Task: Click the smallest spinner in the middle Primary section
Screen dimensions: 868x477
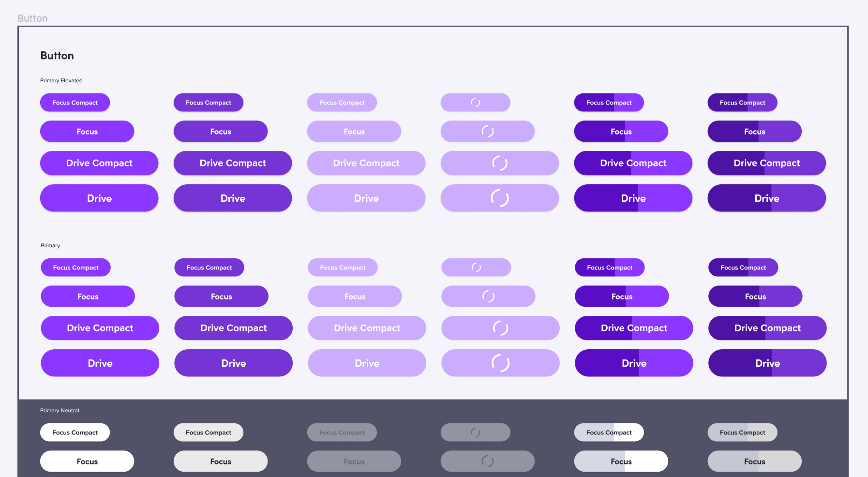Action: [476, 268]
